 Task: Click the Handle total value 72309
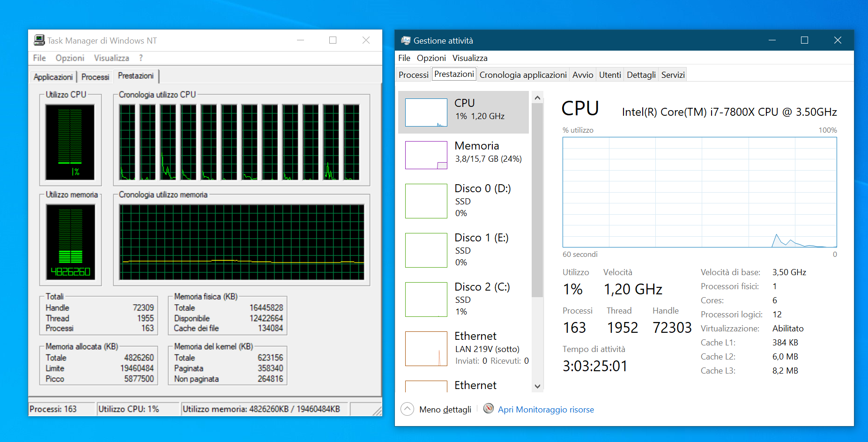[x=143, y=308]
